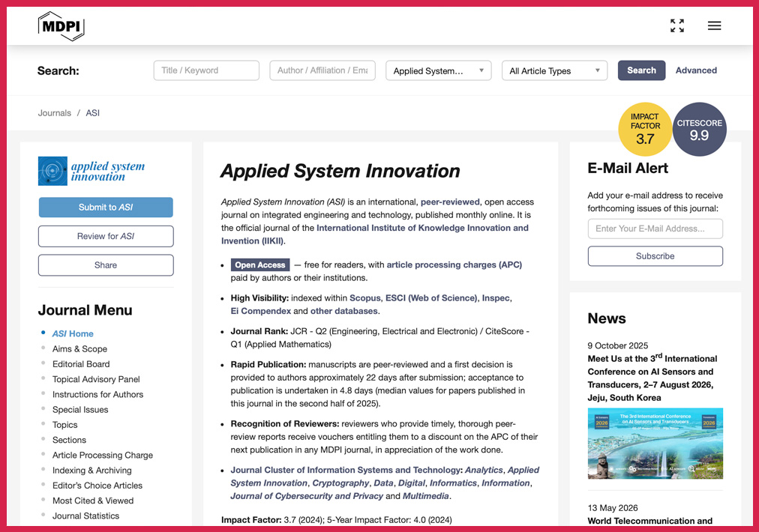Click the conference banner thumbnail
The width and height of the screenshot is (759, 532).
(x=655, y=444)
